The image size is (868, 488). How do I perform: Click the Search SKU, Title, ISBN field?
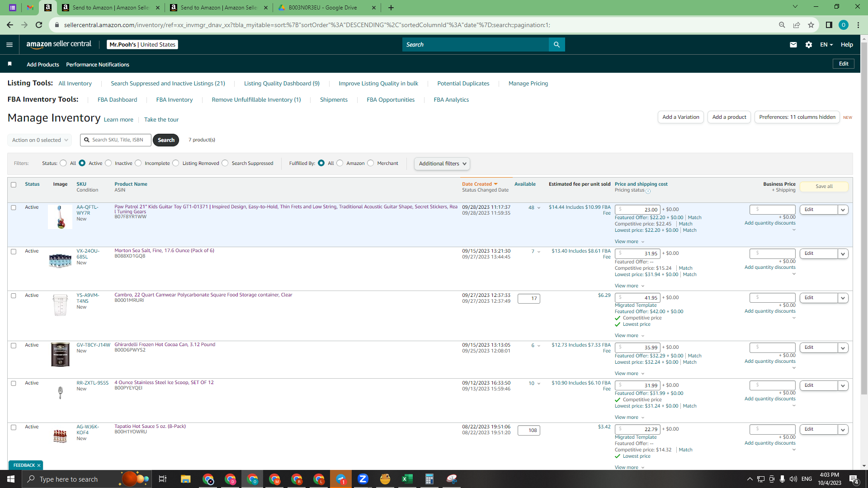click(116, 140)
